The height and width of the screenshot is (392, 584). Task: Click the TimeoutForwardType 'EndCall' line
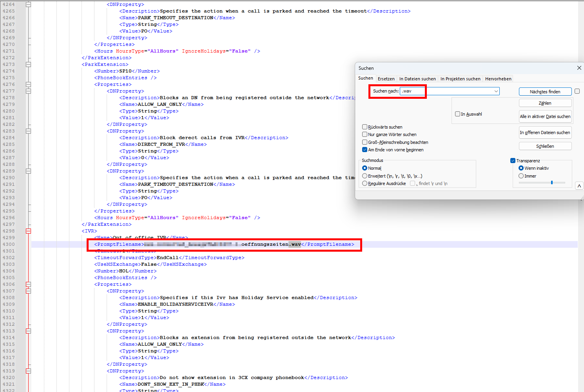169,258
